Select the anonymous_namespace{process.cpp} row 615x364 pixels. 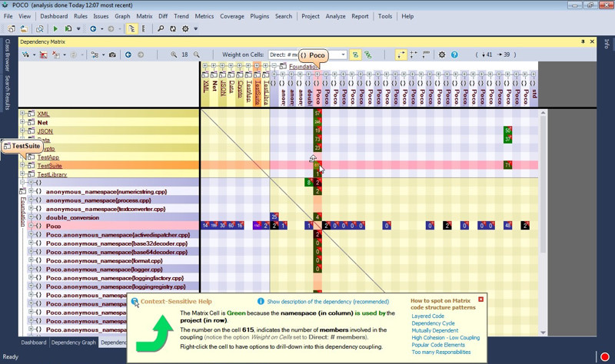point(98,200)
